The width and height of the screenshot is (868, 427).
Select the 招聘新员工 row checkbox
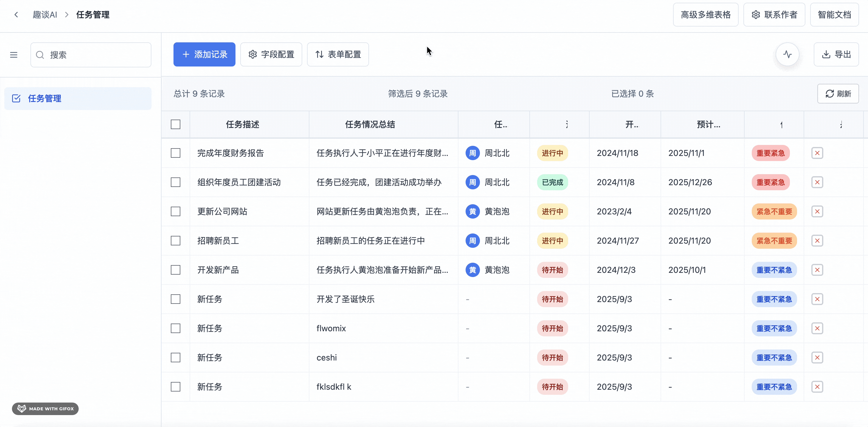tap(176, 241)
